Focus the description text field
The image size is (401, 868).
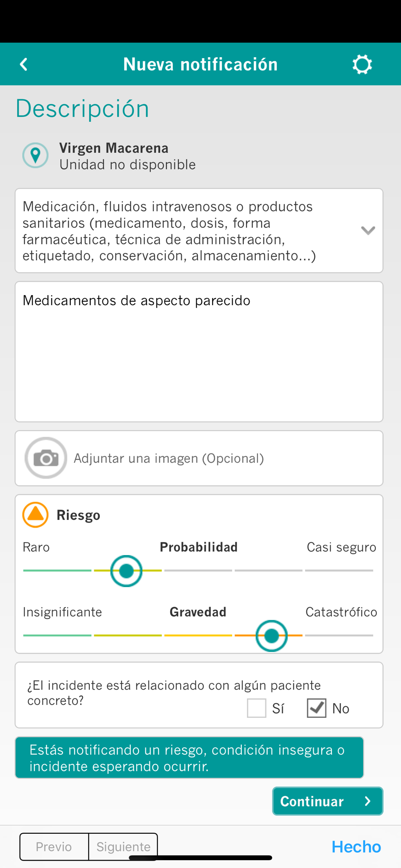click(x=199, y=352)
